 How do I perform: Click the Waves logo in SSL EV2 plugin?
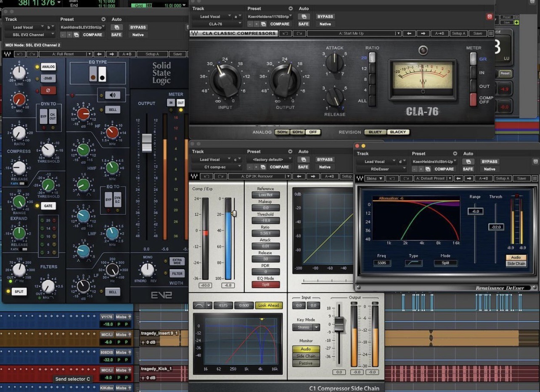coord(8,54)
